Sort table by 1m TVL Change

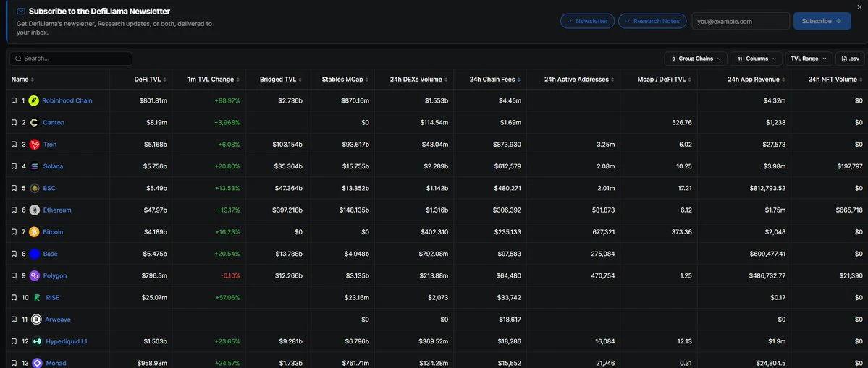[214, 80]
